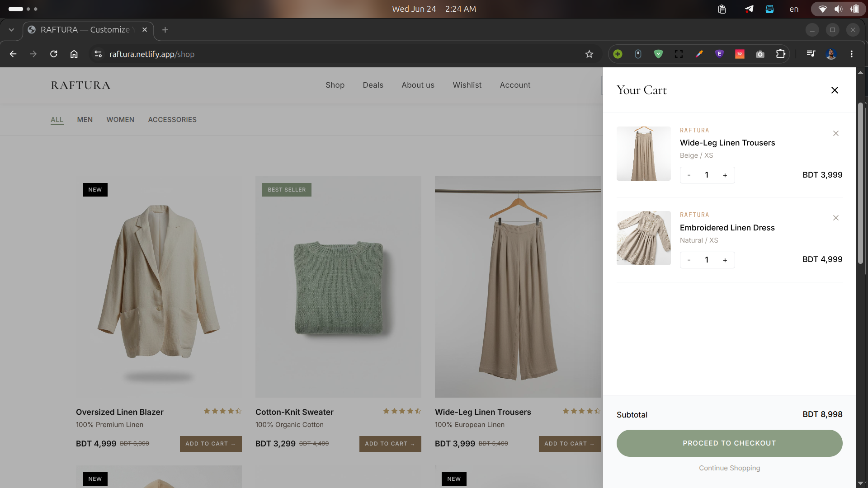The image size is (868, 488).
Task: Add Oversized Linen Blazer to cart
Action: pyautogui.click(x=211, y=444)
